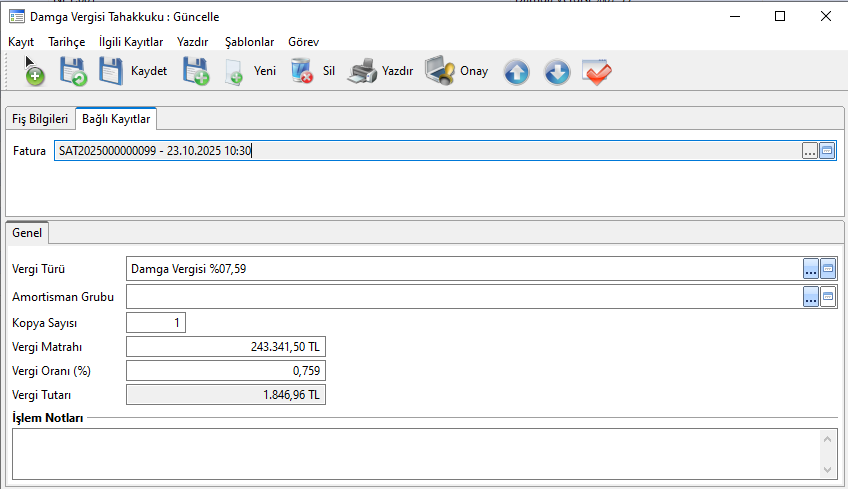Click the Onay approval icon
This screenshot has width=848, height=489.
tap(456, 72)
